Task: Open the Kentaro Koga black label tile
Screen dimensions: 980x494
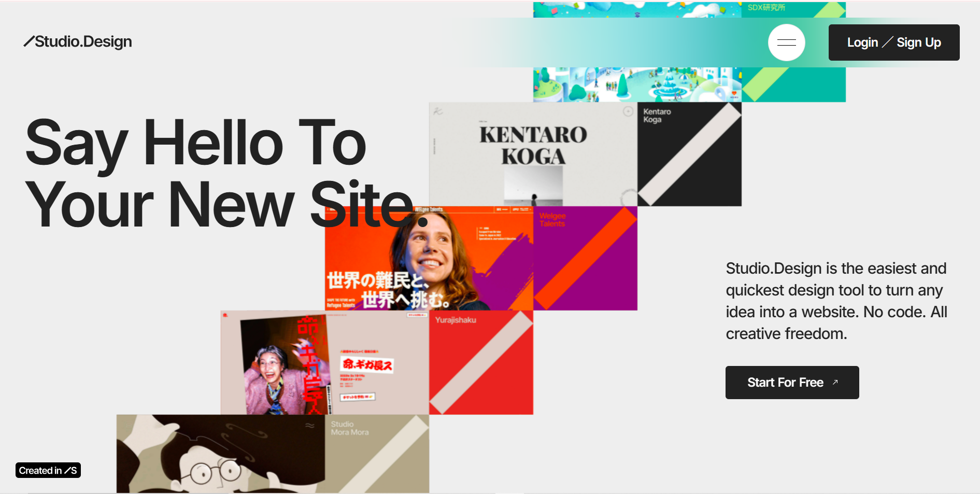Action: (x=689, y=154)
